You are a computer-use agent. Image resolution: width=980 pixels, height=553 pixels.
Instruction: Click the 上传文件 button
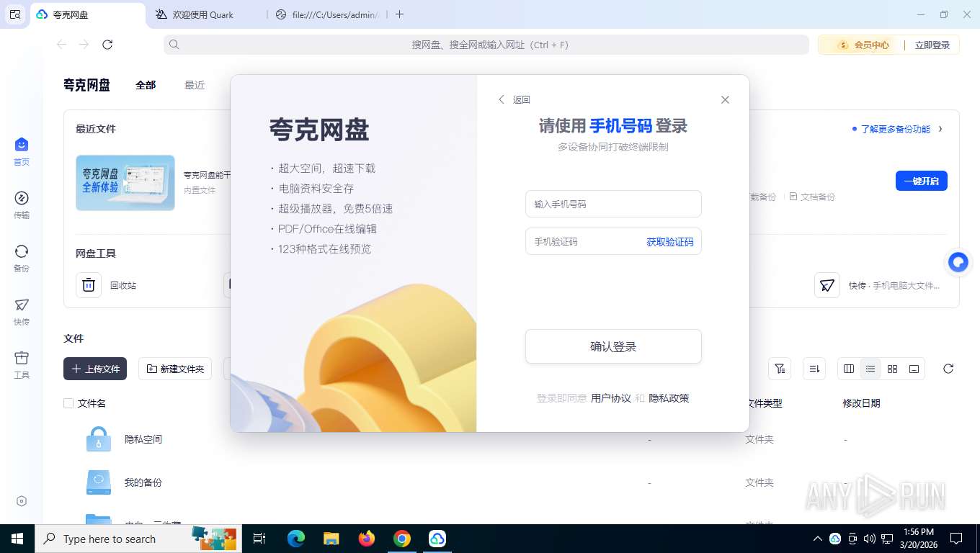pos(95,369)
